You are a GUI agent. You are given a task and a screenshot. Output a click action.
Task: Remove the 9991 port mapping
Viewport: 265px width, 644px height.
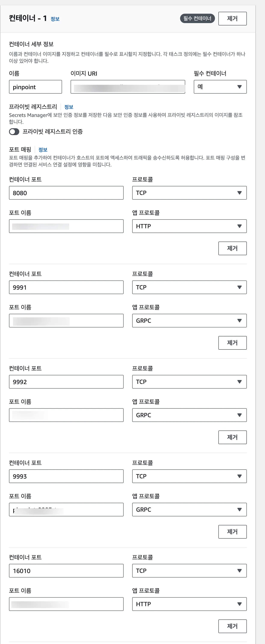pos(232,343)
